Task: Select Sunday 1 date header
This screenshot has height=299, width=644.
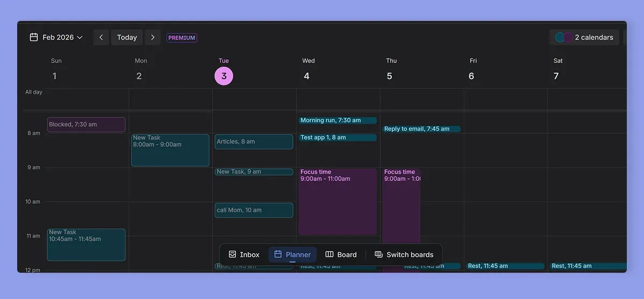Action: point(54,76)
